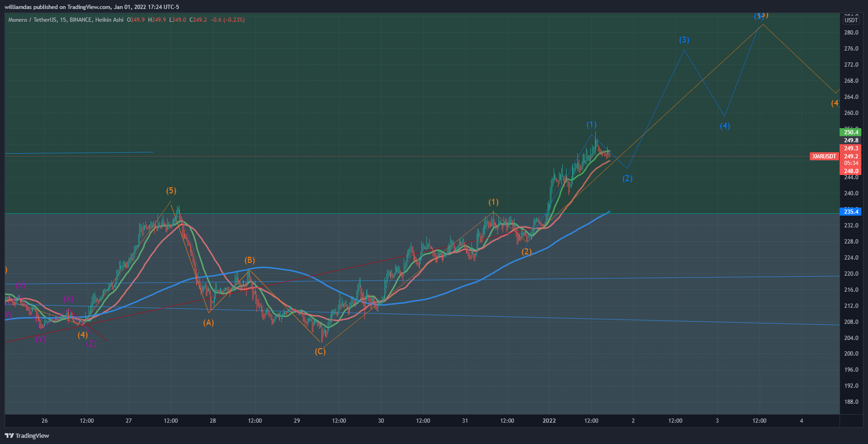This screenshot has height=444, width=868.
Task: Select the green 250.4 price label
Action: [x=851, y=132]
